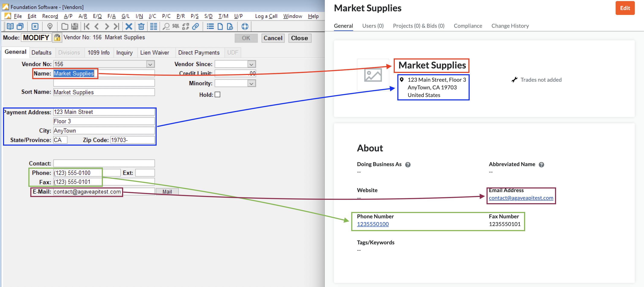Click the bulleted list toolbar icon

pyautogui.click(x=210, y=26)
